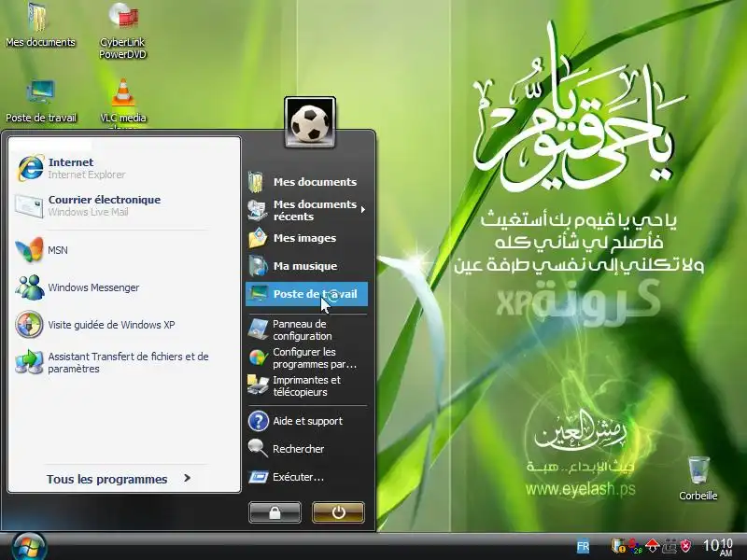Select the Corbeille recycle bin icon
This screenshot has width=747, height=560.
point(698,478)
